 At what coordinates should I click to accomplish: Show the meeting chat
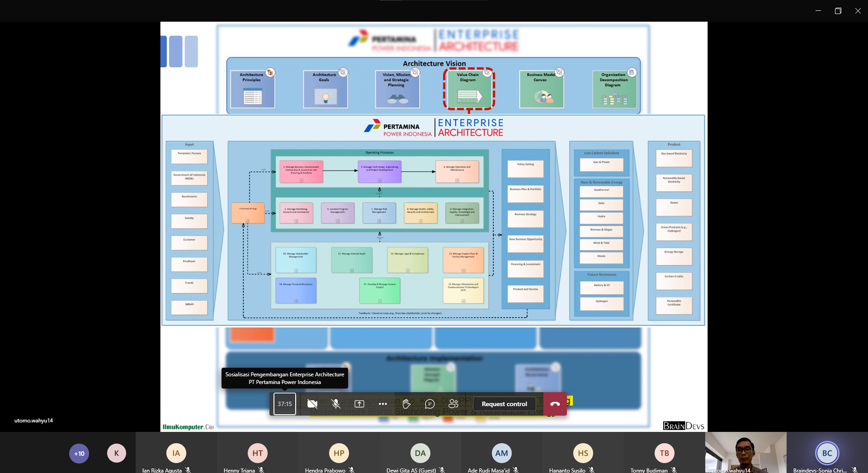pyautogui.click(x=430, y=404)
